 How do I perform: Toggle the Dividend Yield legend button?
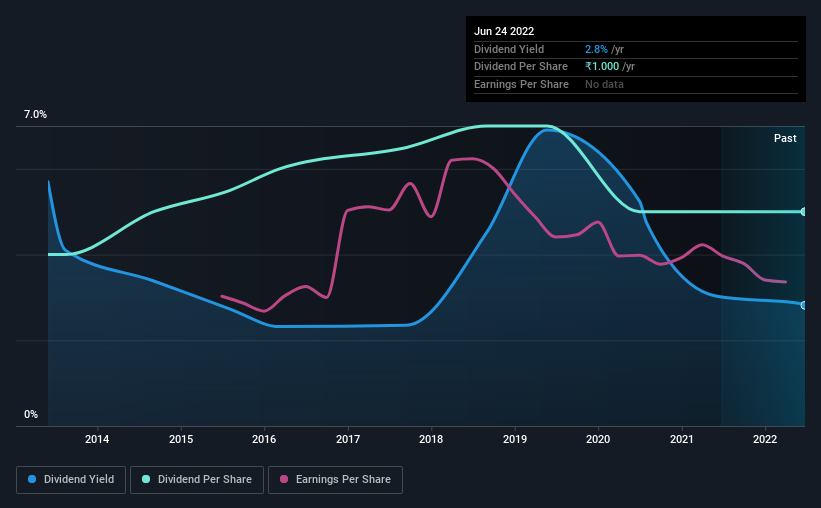71,480
